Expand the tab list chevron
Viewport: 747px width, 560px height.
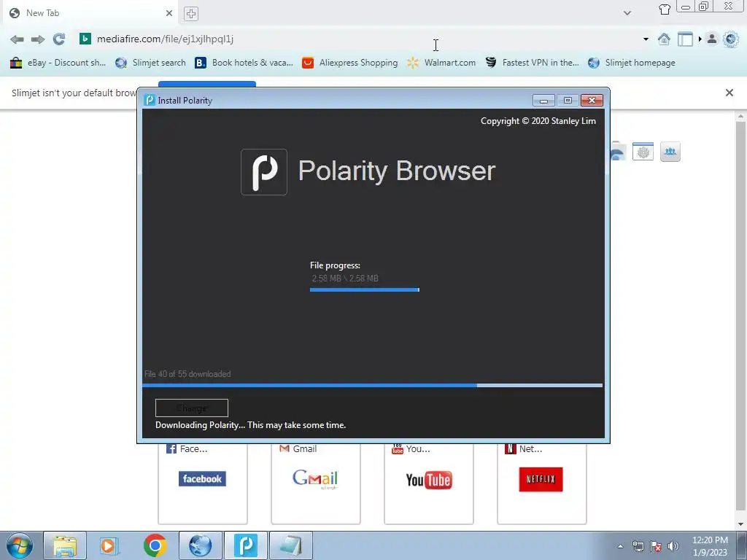627,13
